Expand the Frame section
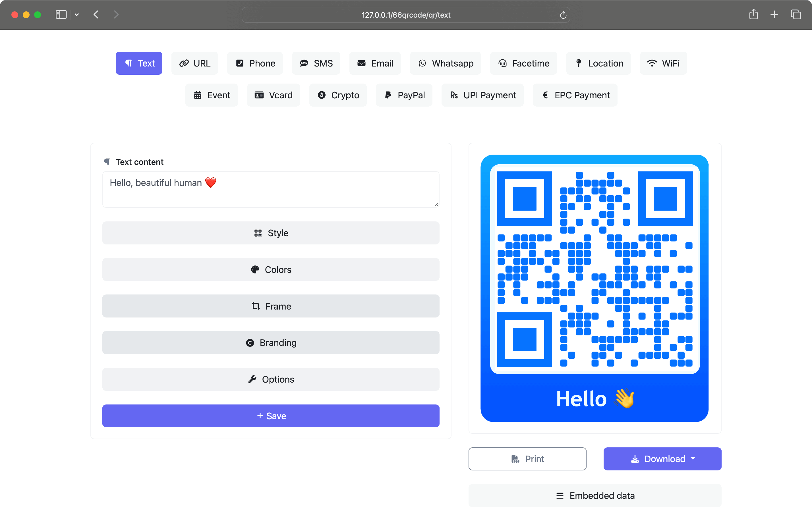This screenshot has height=523, width=812. pyautogui.click(x=271, y=306)
